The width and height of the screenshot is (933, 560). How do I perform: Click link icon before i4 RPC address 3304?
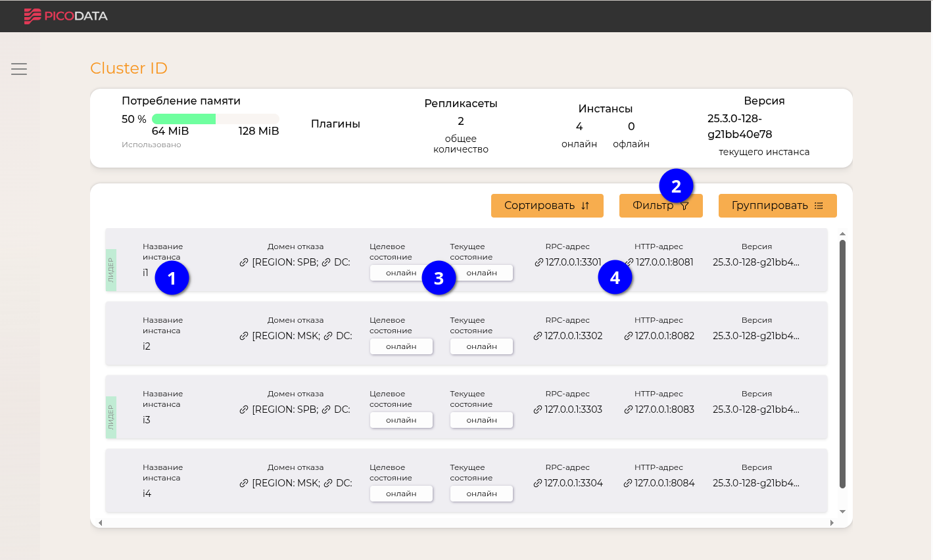[537, 483]
